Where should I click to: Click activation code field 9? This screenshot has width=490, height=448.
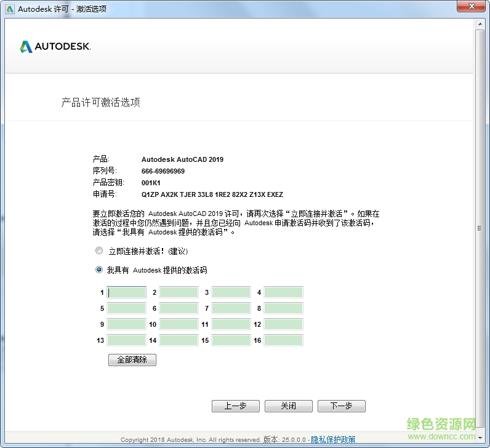click(x=126, y=324)
